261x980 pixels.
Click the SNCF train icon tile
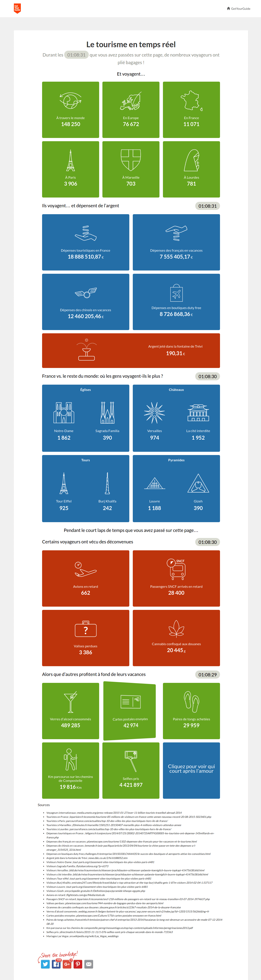point(176,578)
